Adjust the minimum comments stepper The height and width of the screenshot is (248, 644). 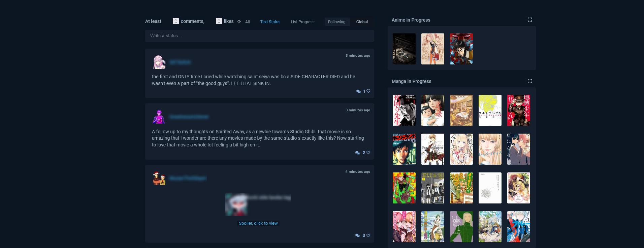176,21
